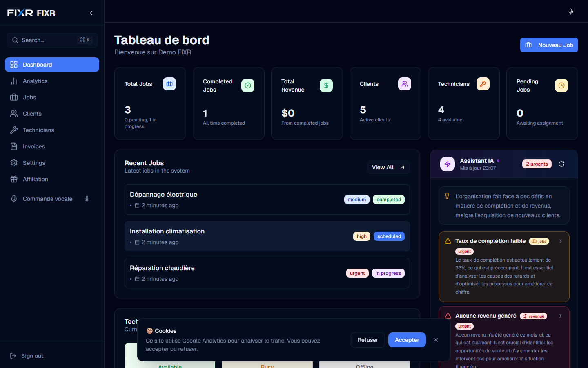Screen dimensions: 588x368
Task: Open the Analytics menu item
Action: [x=52, y=81]
